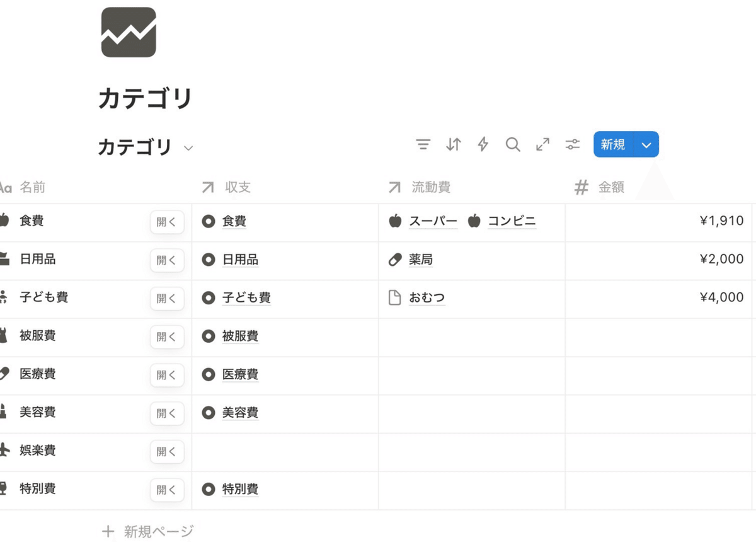This screenshot has width=756, height=542.
Task: Open automations lightning bolt icon
Action: point(483,145)
